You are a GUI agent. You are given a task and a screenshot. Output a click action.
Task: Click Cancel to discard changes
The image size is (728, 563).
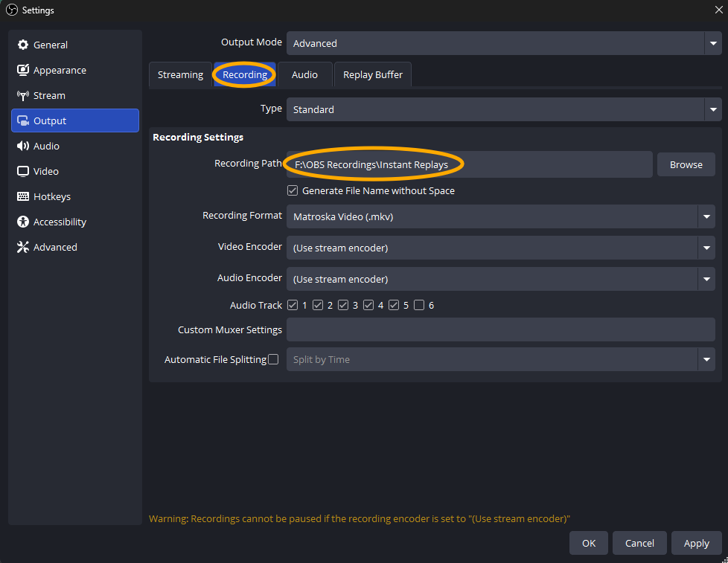pyautogui.click(x=639, y=543)
